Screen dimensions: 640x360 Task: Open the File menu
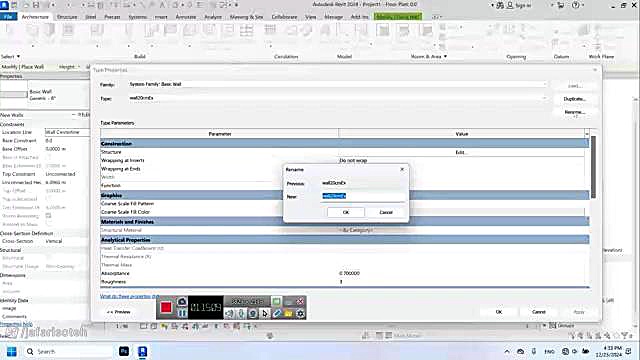[8, 17]
